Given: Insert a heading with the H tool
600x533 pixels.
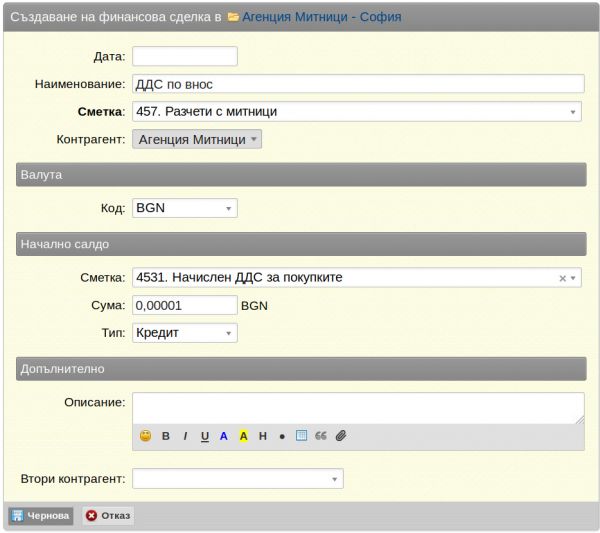Looking at the screenshot, I should click(x=263, y=436).
